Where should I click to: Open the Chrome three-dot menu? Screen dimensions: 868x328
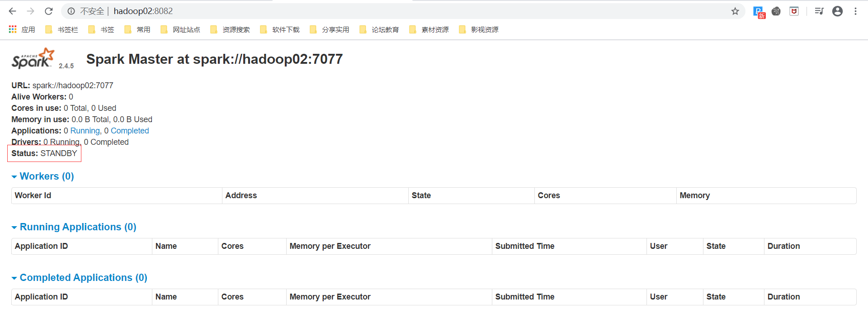click(855, 11)
